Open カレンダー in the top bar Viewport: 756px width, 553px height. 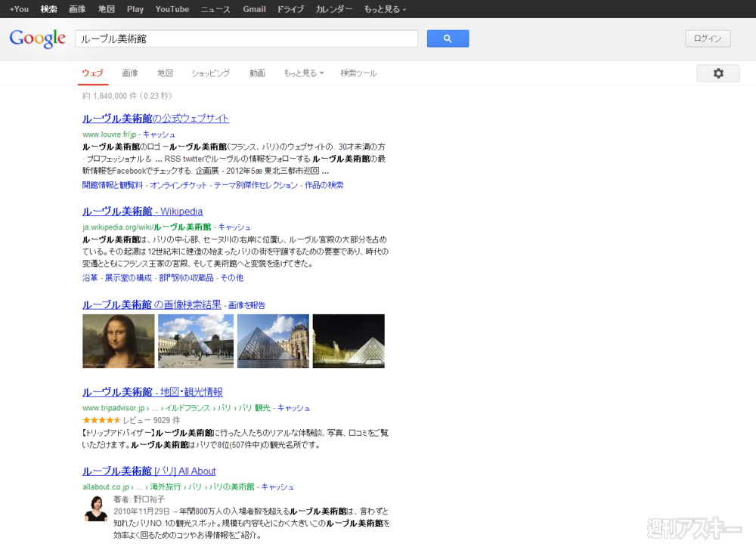333,9
